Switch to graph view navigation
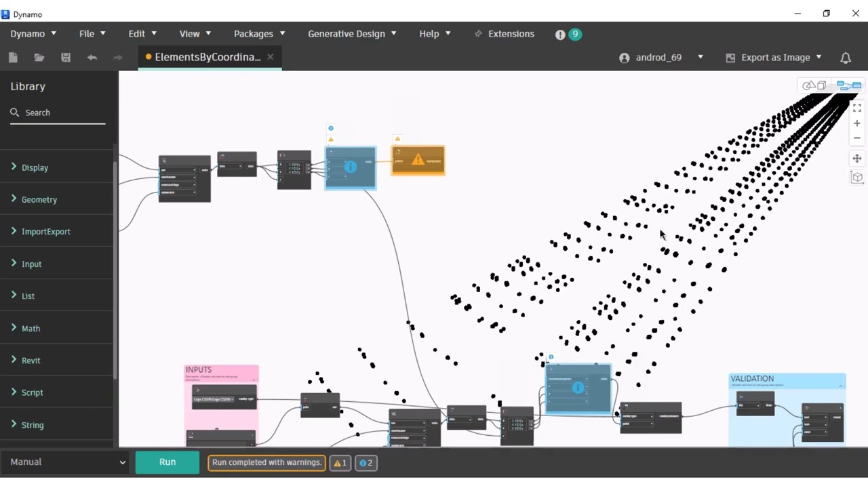The width and height of the screenshot is (868, 488). (849, 85)
